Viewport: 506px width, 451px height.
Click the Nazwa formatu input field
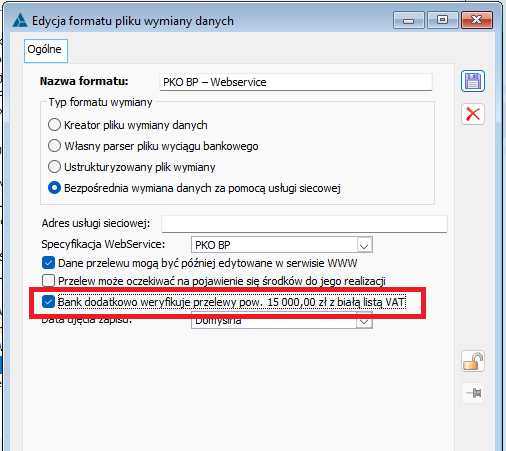(x=296, y=82)
